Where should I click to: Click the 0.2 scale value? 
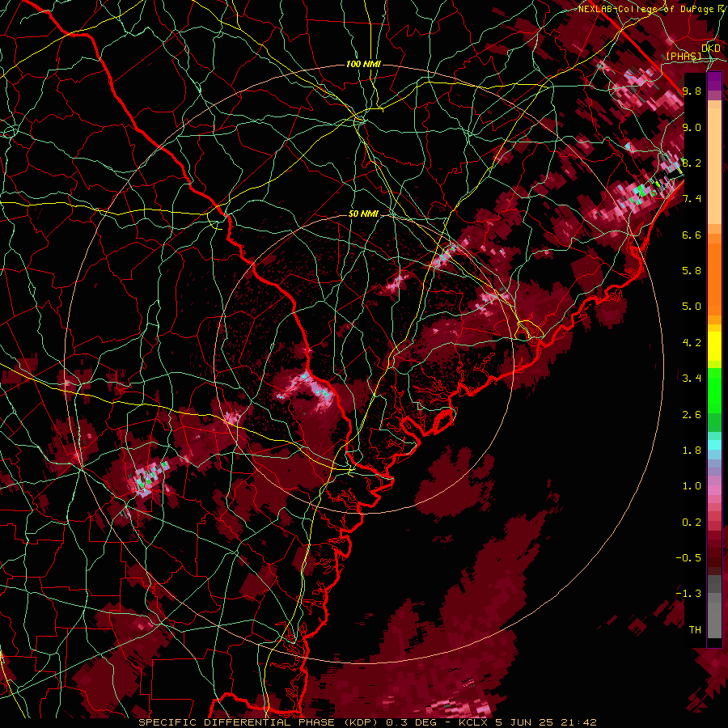point(692,523)
